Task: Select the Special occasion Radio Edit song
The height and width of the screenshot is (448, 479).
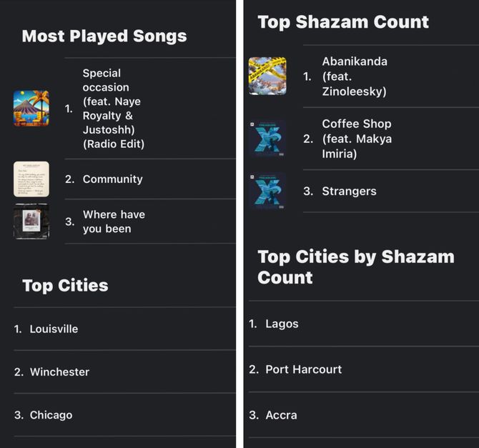Action: click(114, 109)
